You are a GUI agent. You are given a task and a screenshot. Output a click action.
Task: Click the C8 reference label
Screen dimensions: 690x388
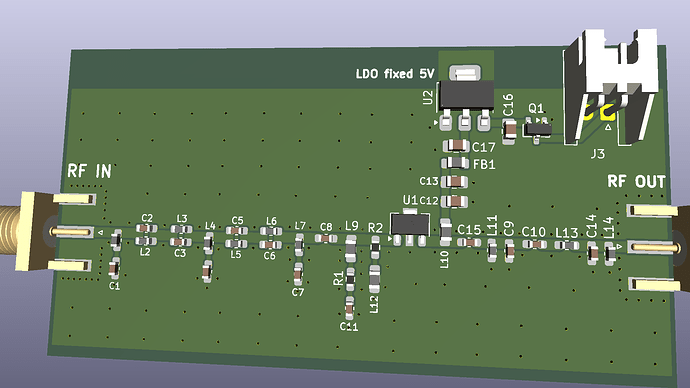click(326, 227)
